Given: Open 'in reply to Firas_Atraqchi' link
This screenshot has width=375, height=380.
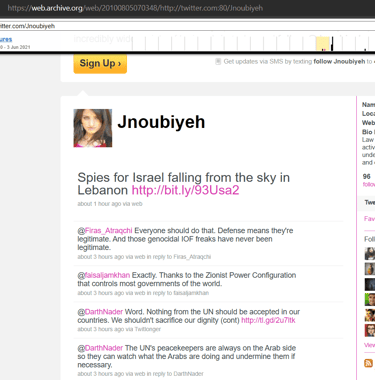Looking at the screenshot, I should tap(179, 257).
